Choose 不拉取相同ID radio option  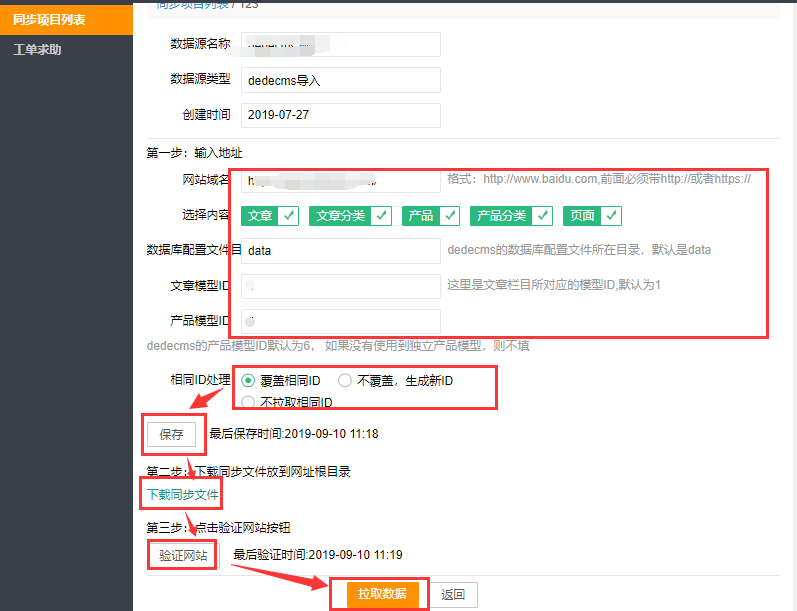coord(249,402)
